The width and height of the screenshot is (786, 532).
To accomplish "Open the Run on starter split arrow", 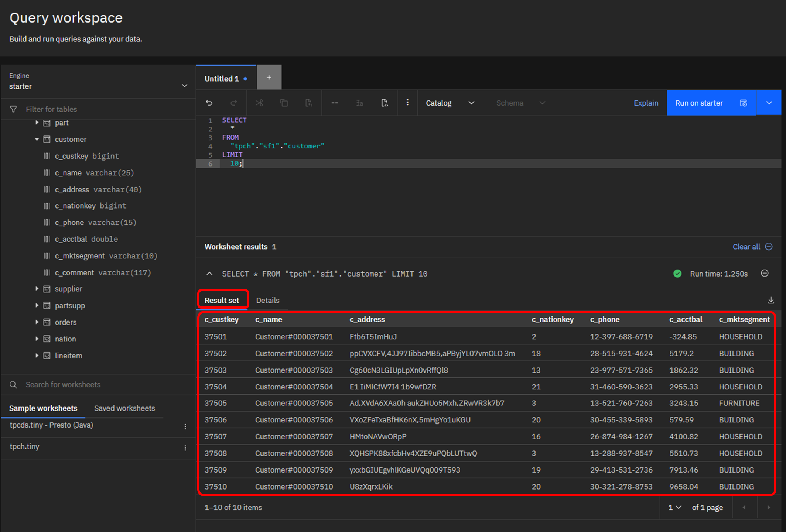I will (769, 103).
